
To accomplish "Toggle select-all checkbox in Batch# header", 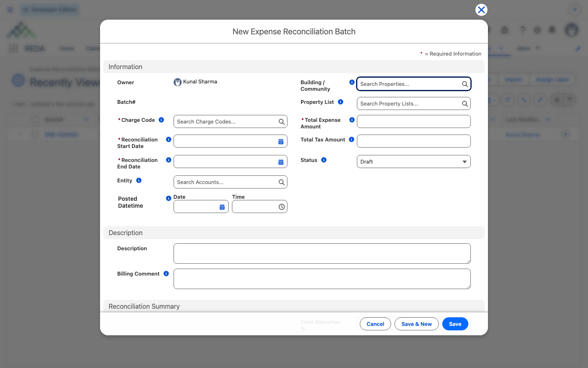I will click(35, 120).
